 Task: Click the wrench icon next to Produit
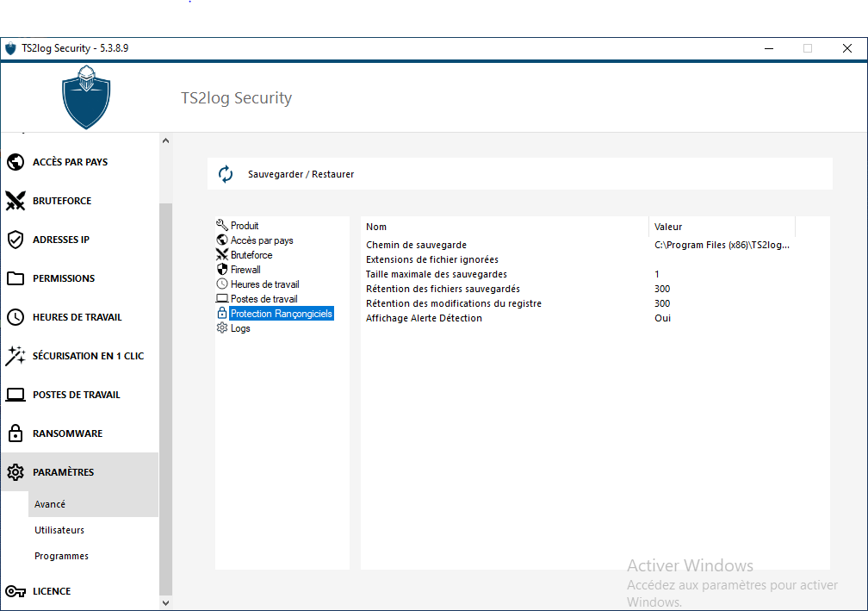click(x=222, y=225)
